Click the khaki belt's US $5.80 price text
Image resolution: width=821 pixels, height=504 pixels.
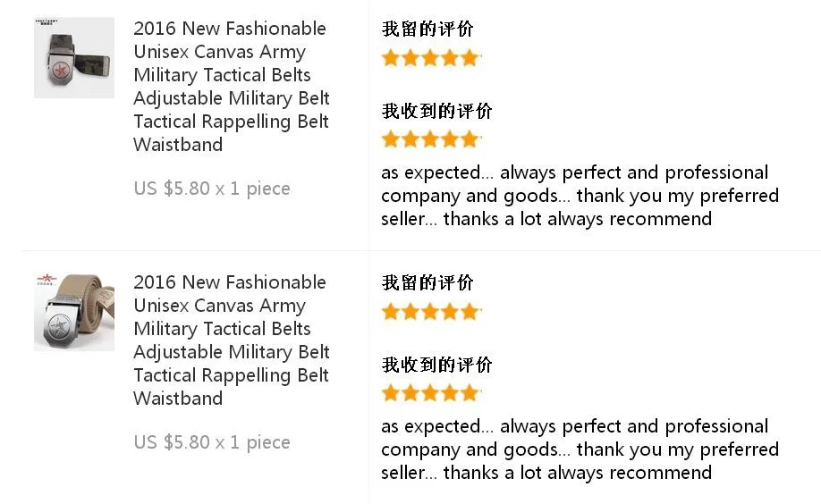coord(212,442)
